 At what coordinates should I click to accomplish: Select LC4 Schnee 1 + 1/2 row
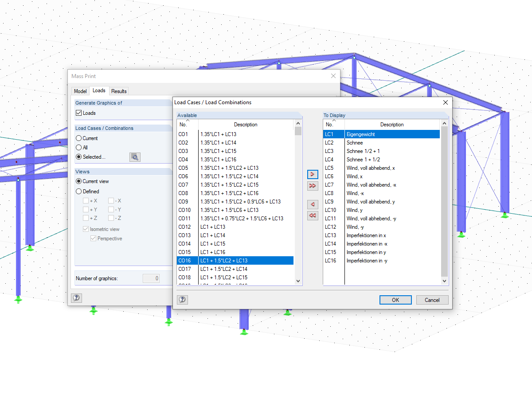[381, 160]
